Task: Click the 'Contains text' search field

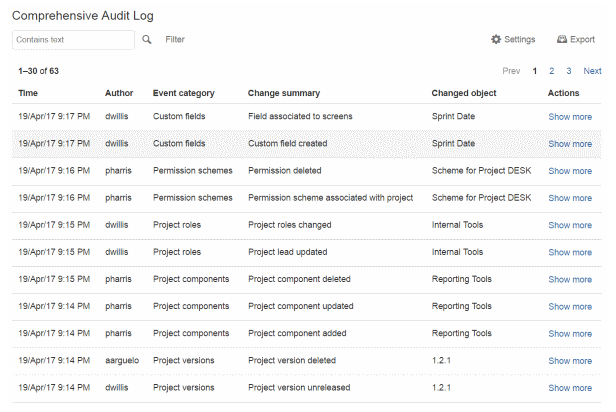Action: point(73,40)
